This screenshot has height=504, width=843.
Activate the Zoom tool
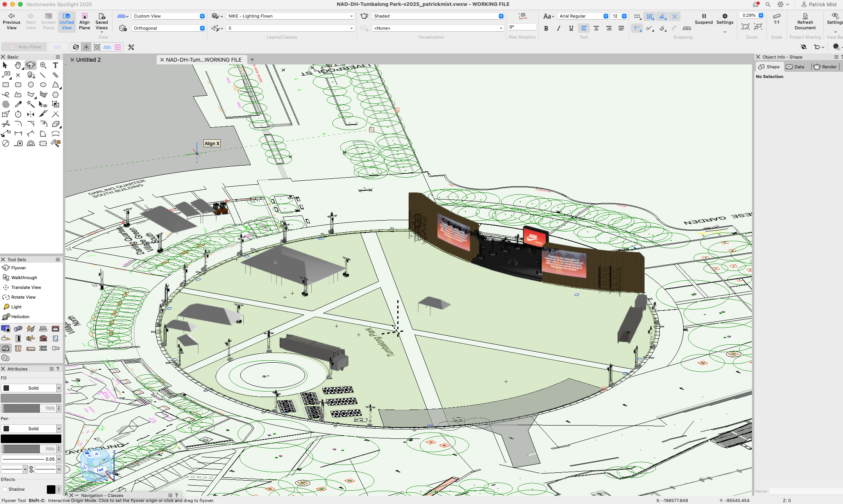tap(43, 65)
